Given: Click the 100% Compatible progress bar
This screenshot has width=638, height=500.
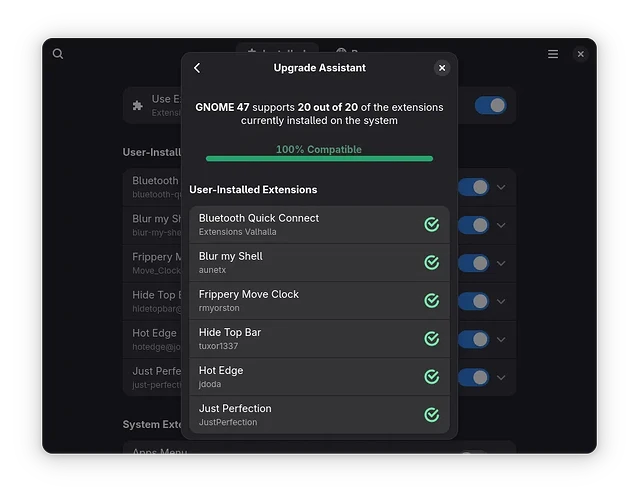Looking at the screenshot, I should click(x=319, y=159).
